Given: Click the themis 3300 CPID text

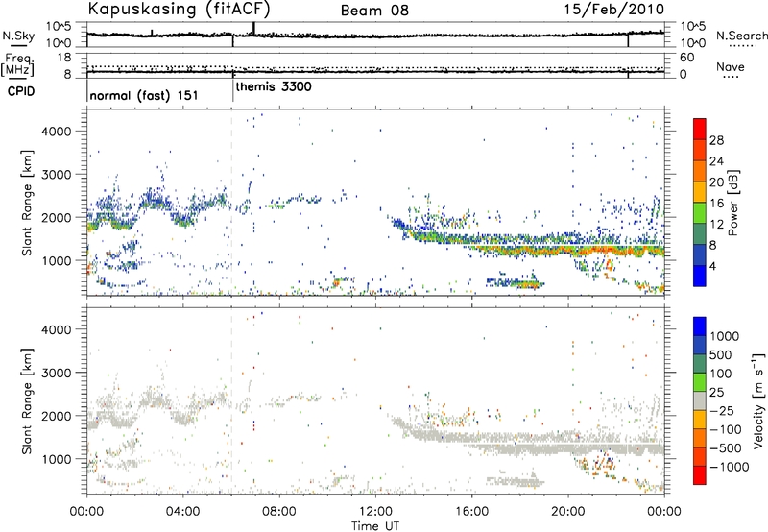Looking at the screenshot, I should click(274, 86).
